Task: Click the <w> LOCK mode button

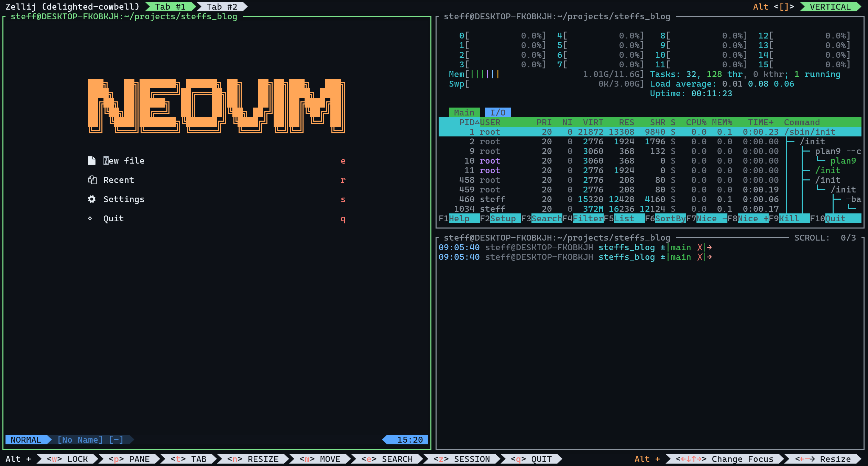Action: point(67,459)
